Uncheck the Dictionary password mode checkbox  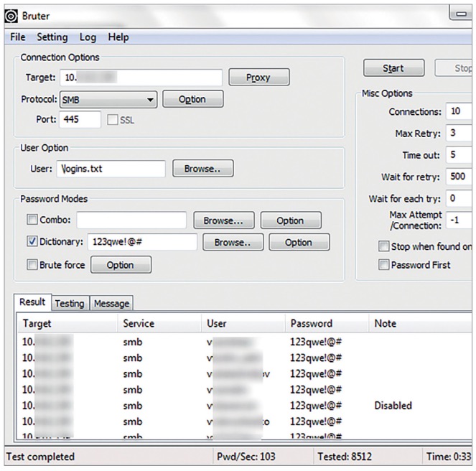32,243
